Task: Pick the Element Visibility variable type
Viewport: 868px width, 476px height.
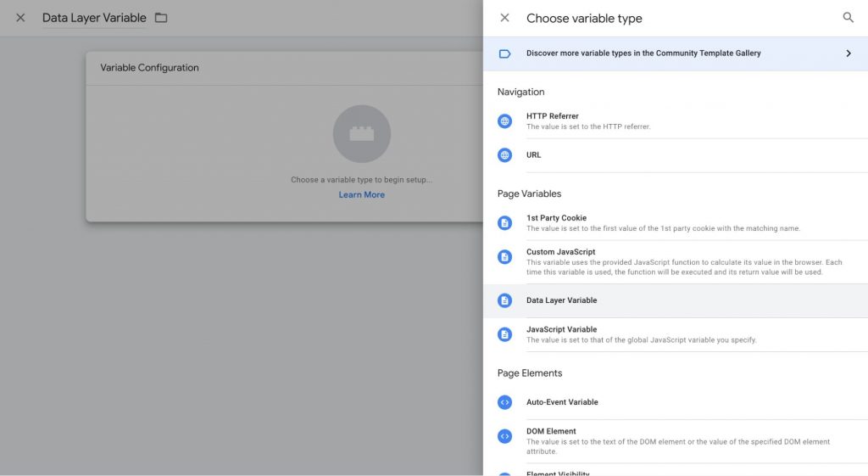Action: point(558,473)
